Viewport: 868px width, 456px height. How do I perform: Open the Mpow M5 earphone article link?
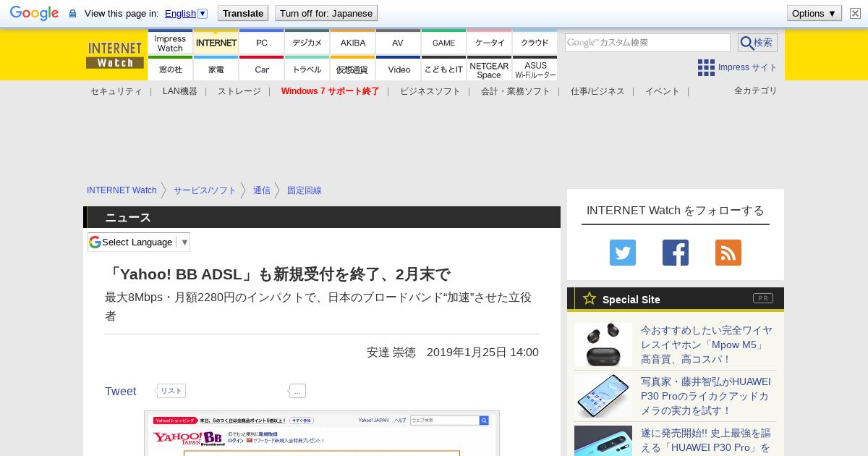[x=707, y=345]
